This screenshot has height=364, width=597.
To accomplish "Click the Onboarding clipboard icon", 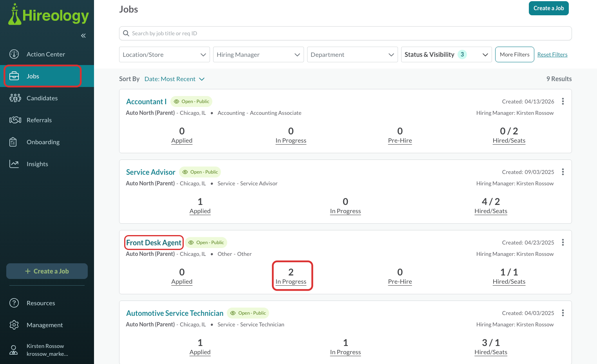I will 13,142.
